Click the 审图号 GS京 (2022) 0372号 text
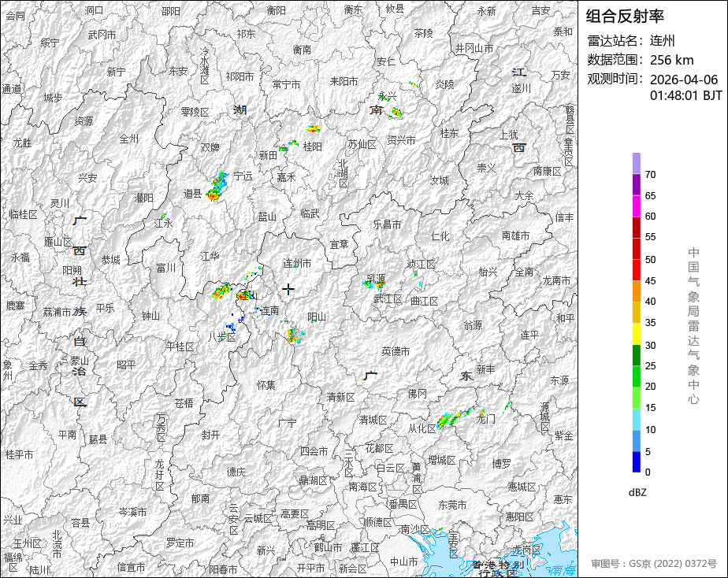The image size is (728, 578). point(654,564)
